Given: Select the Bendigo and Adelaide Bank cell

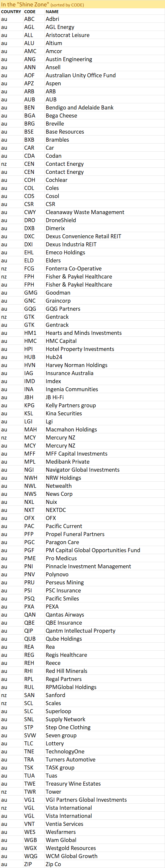Looking at the screenshot, I should coord(105,108).
